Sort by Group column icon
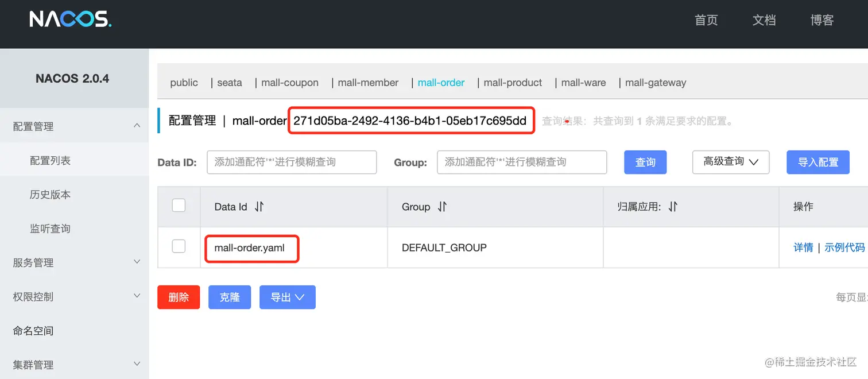Image resolution: width=868 pixels, height=379 pixels. click(x=442, y=206)
